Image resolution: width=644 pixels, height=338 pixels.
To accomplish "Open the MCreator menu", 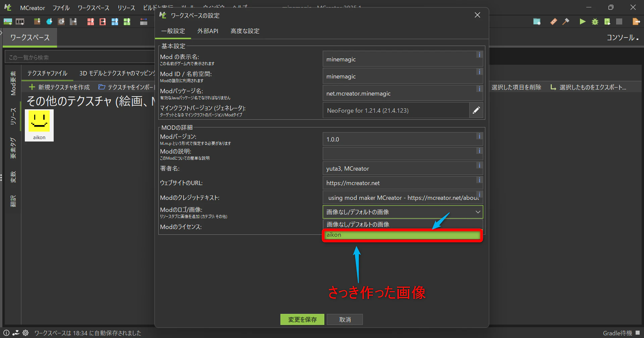I will pos(32,8).
